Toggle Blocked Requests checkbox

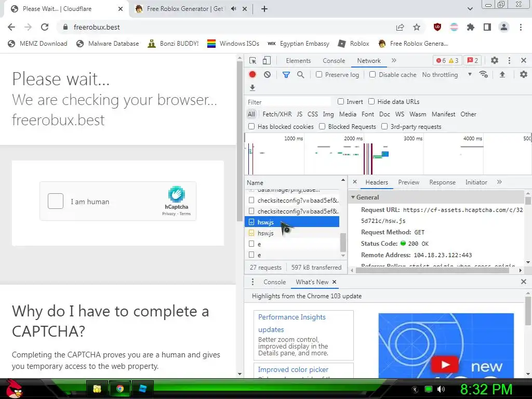(x=322, y=127)
